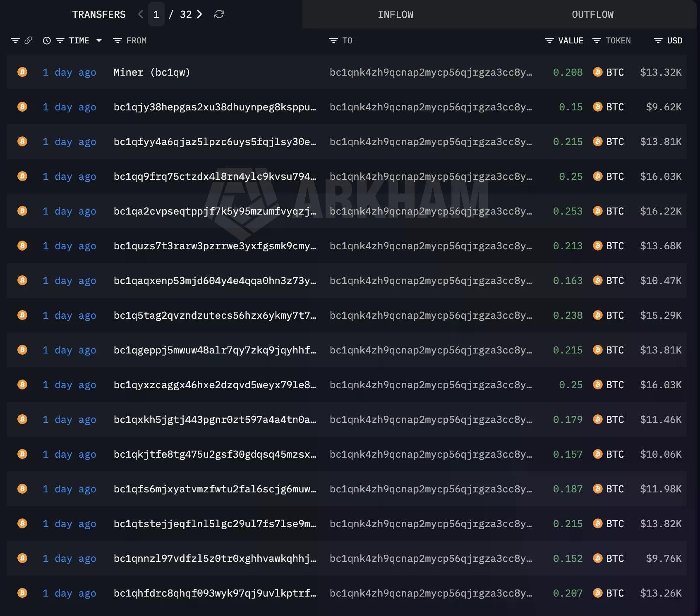
Task: Click '1 day ago' on the Miner row
Action: coord(70,72)
